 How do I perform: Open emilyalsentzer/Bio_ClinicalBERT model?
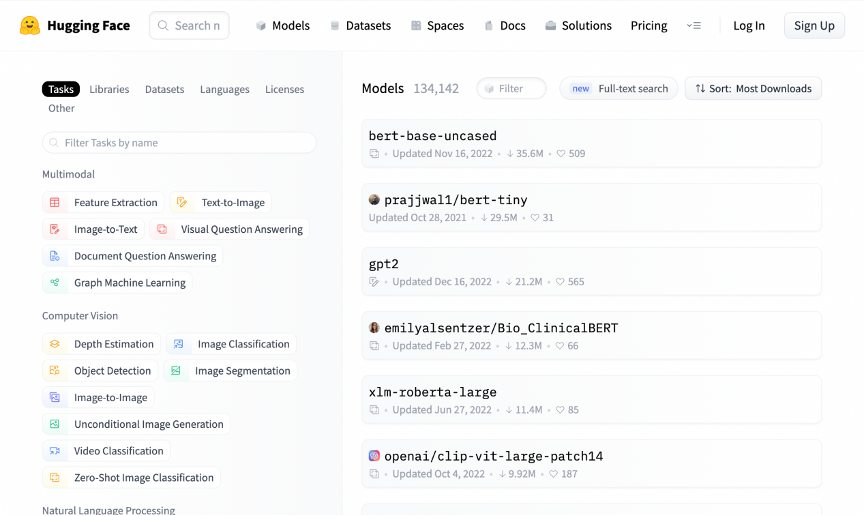pyautogui.click(x=591, y=335)
